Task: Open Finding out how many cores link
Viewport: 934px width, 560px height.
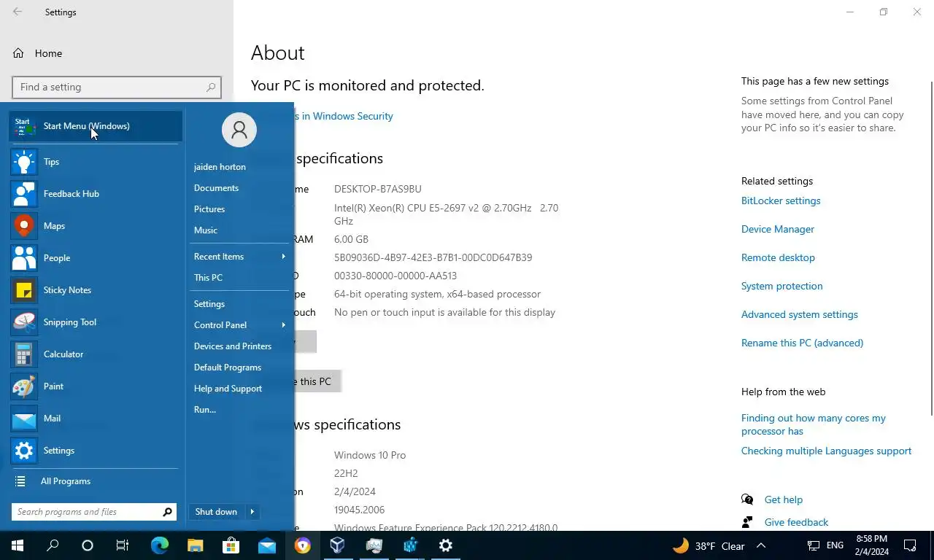Action: pos(814,424)
